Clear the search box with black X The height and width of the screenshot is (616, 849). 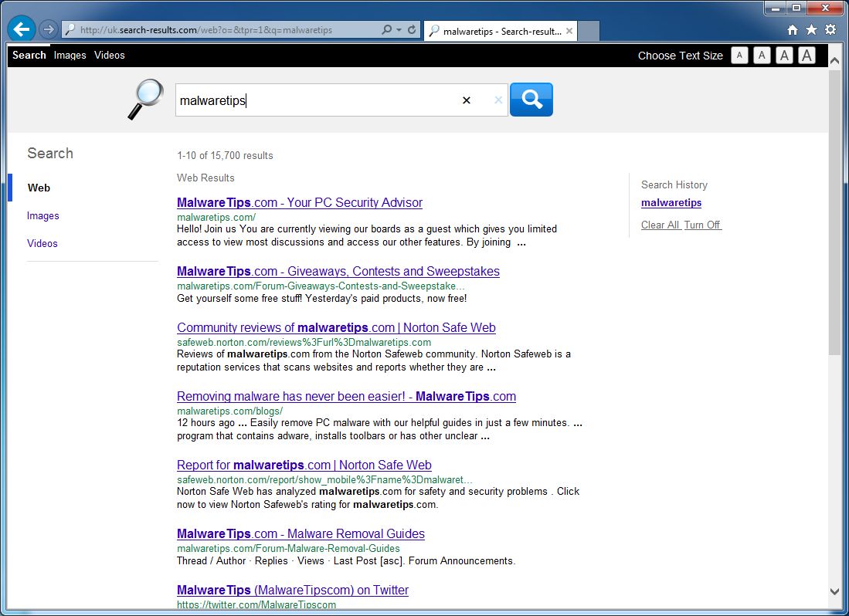(x=466, y=100)
